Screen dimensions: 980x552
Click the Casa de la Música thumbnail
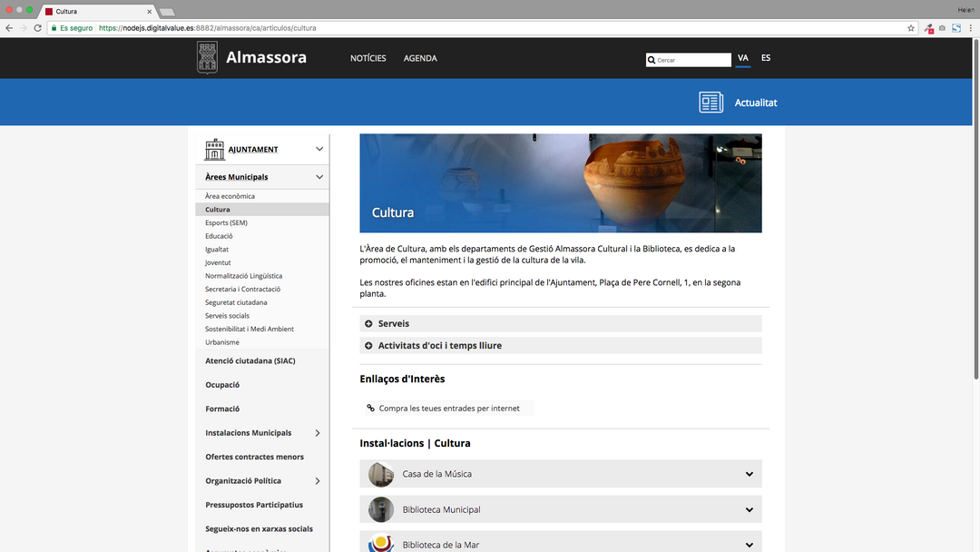pos(381,474)
